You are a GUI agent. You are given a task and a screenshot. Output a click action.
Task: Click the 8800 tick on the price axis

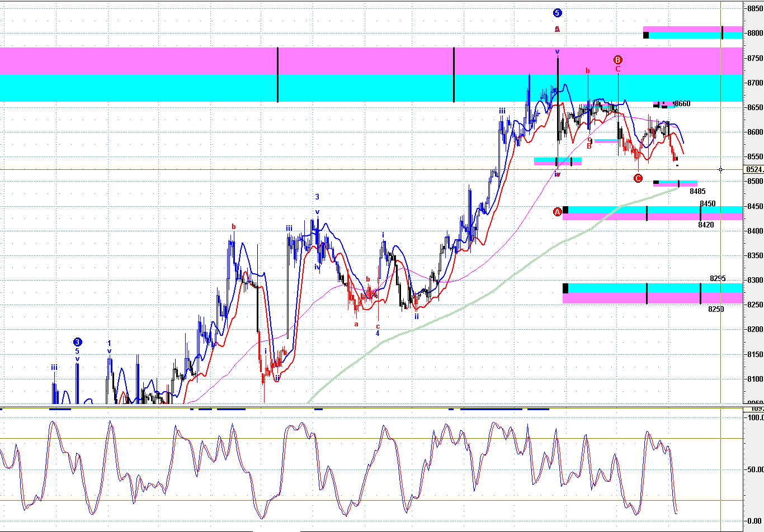point(755,33)
